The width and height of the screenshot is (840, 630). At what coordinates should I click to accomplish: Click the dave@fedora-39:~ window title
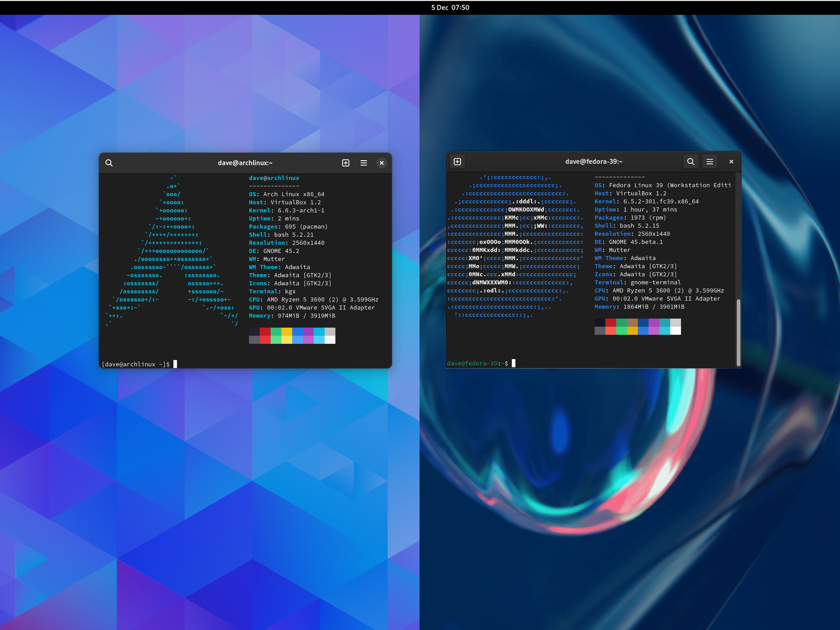coord(594,162)
